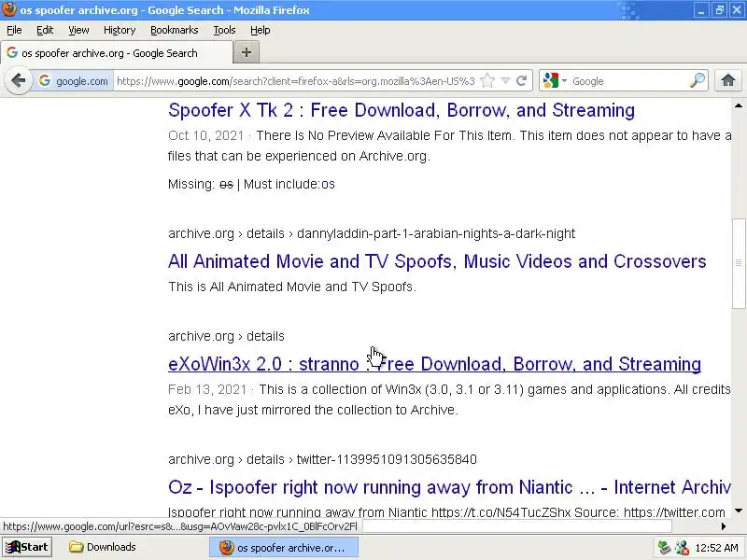Click the 'Feb 13, 2021' result date
Image resolution: width=747 pixels, height=560 pixels.
point(207,389)
